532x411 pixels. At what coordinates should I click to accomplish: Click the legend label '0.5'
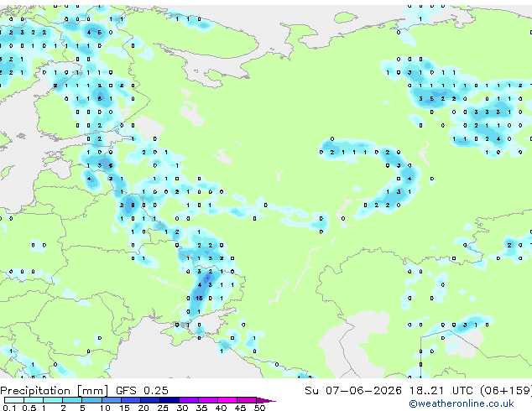click(x=29, y=408)
